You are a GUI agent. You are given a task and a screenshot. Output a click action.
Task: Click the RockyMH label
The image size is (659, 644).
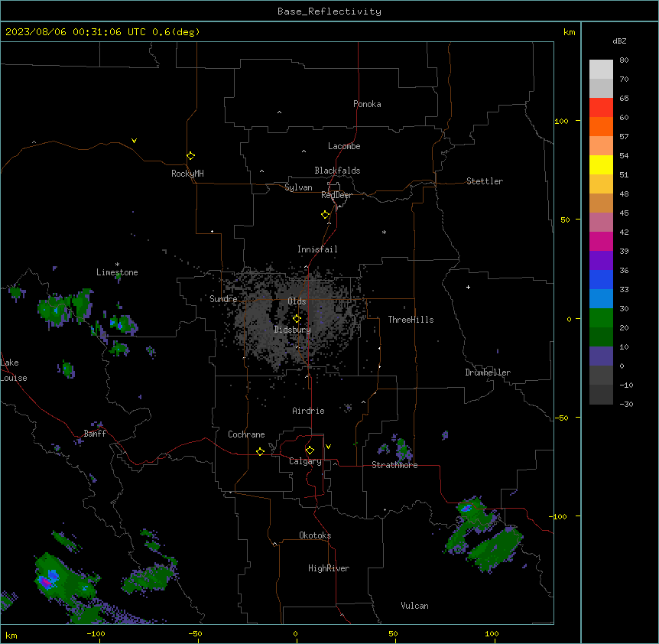pos(187,174)
